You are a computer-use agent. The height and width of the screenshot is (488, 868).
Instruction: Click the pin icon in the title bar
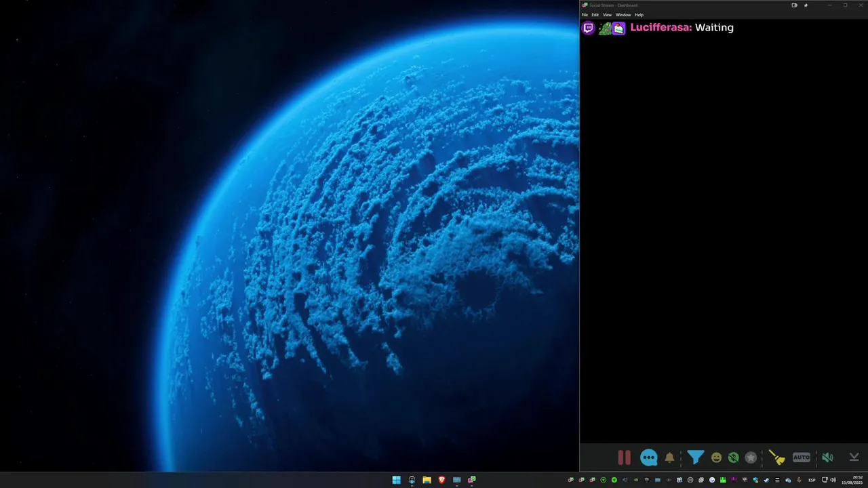click(806, 5)
